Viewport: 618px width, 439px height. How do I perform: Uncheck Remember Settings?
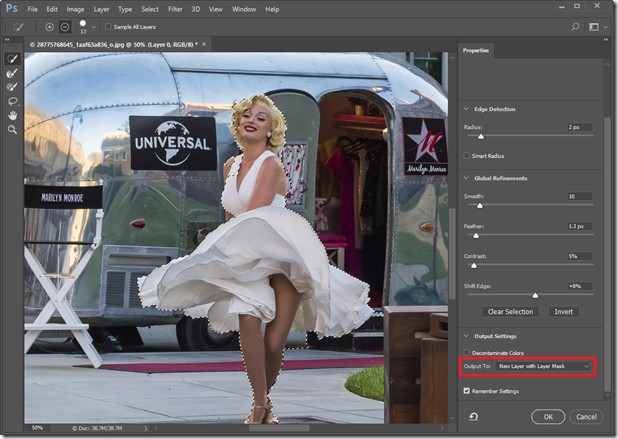[x=468, y=391]
